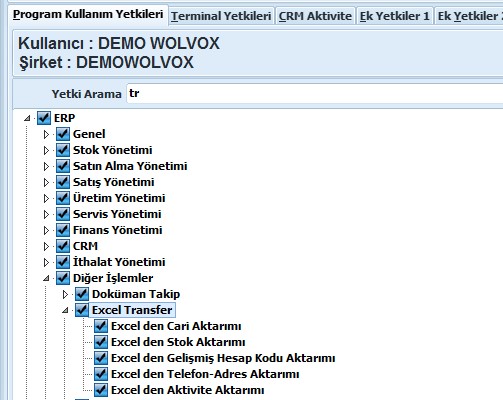Toggle the Doküman Takip checkbox
The image size is (503, 400).
(x=82, y=294)
